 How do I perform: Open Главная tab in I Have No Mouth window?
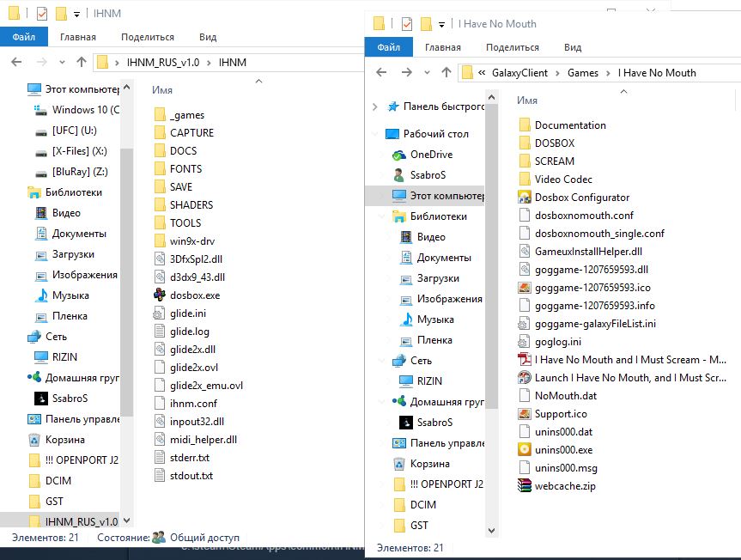pyautogui.click(x=443, y=47)
